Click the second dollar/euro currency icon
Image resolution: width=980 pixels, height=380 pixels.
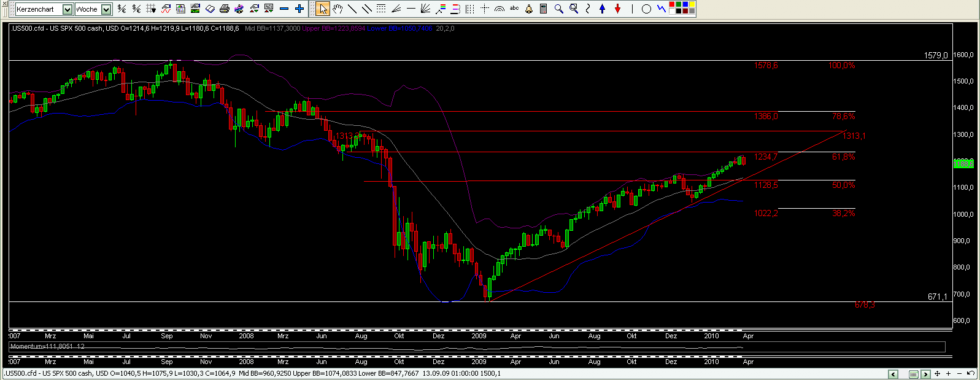(x=136, y=9)
